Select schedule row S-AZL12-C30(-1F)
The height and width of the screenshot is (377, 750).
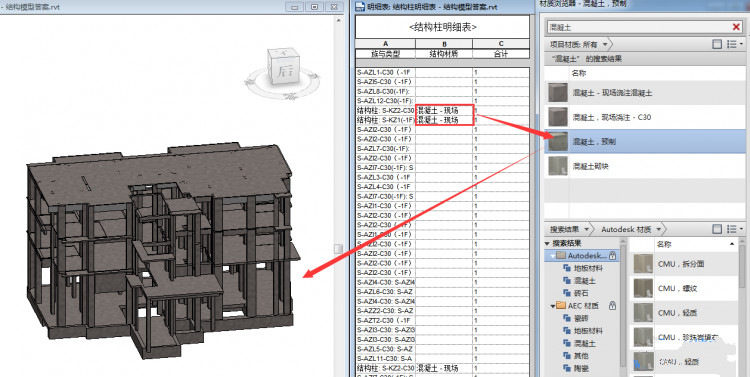[442, 101]
